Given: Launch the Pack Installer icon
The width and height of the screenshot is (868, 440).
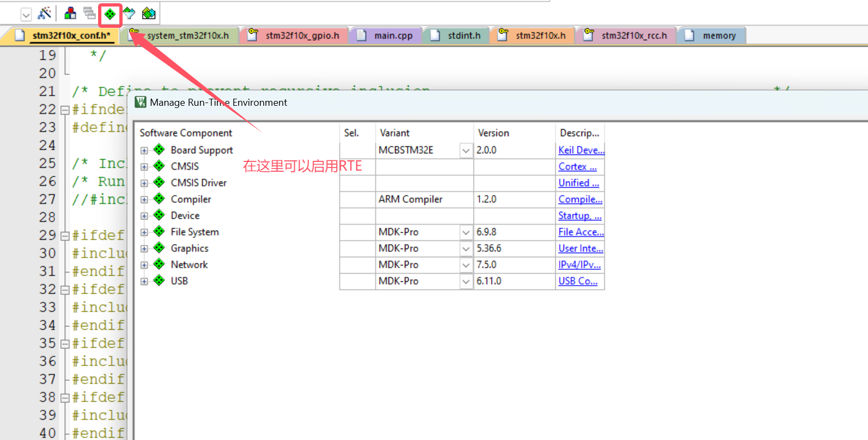Looking at the screenshot, I should click(149, 13).
